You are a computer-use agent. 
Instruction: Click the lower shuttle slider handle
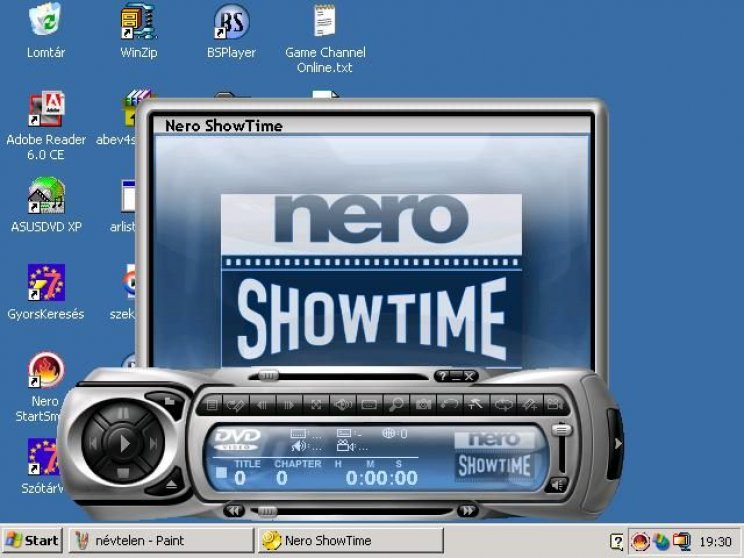[267, 511]
